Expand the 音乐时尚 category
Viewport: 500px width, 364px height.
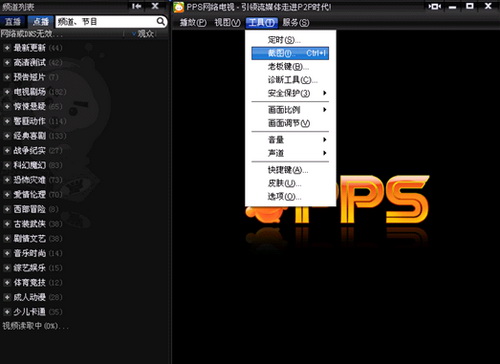pos(6,253)
